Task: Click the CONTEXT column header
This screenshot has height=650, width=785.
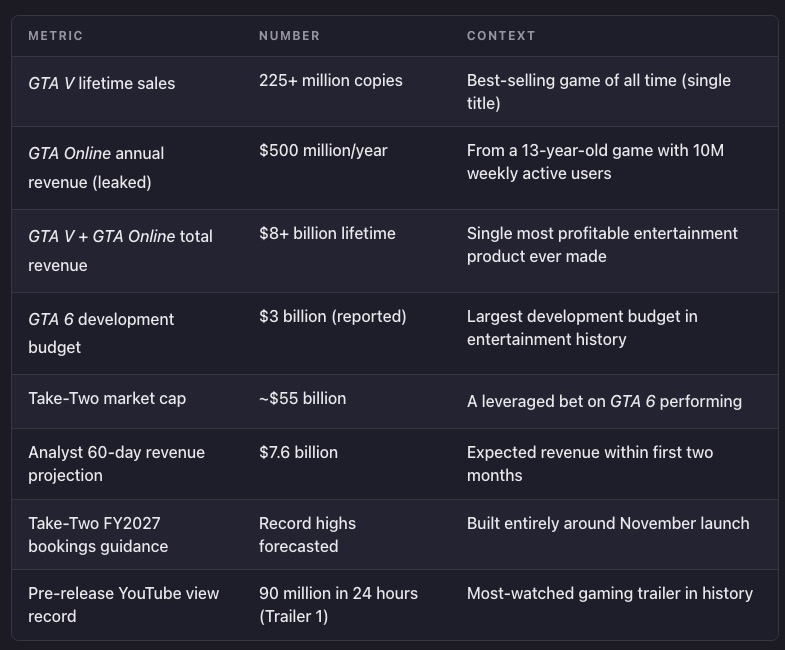Action: [501, 36]
